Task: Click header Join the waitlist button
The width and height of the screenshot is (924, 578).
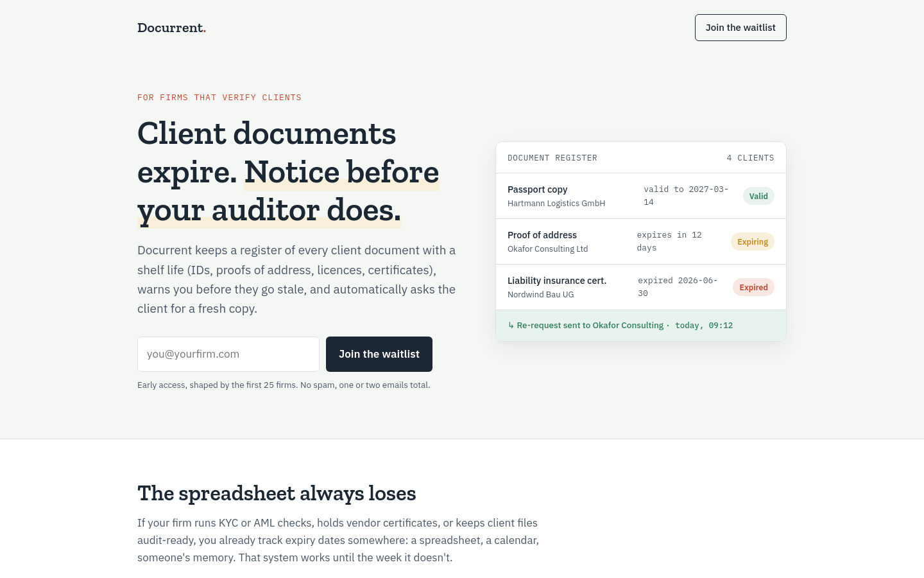Action: point(740,28)
